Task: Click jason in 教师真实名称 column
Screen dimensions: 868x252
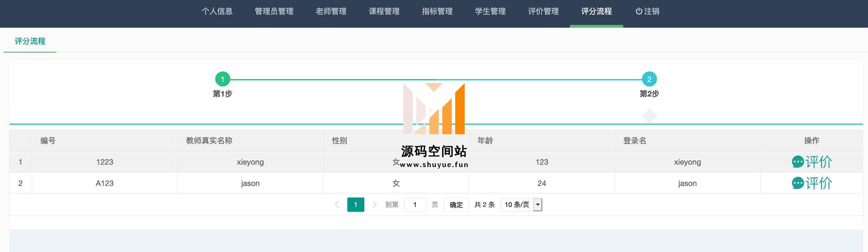Action: pyautogui.click(x=250, y=183)
